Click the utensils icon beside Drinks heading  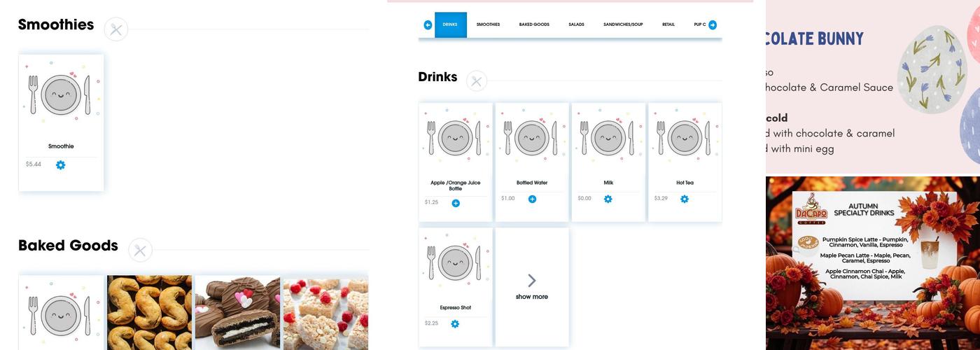click(477, 81)
